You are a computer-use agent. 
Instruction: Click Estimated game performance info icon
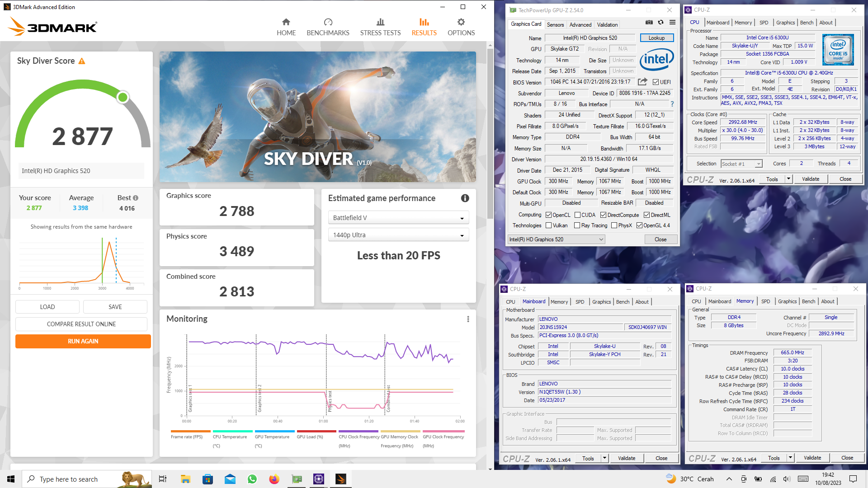point(465,198)
